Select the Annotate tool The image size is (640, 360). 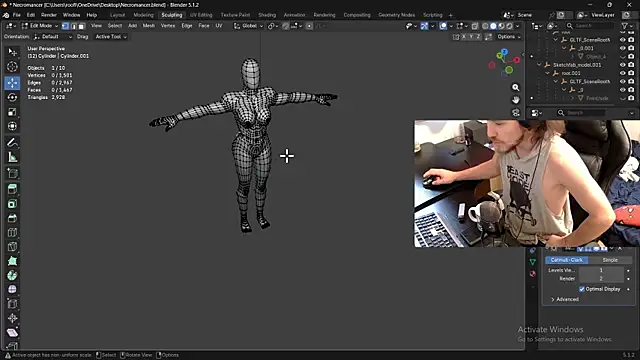(x=12, y=142)
